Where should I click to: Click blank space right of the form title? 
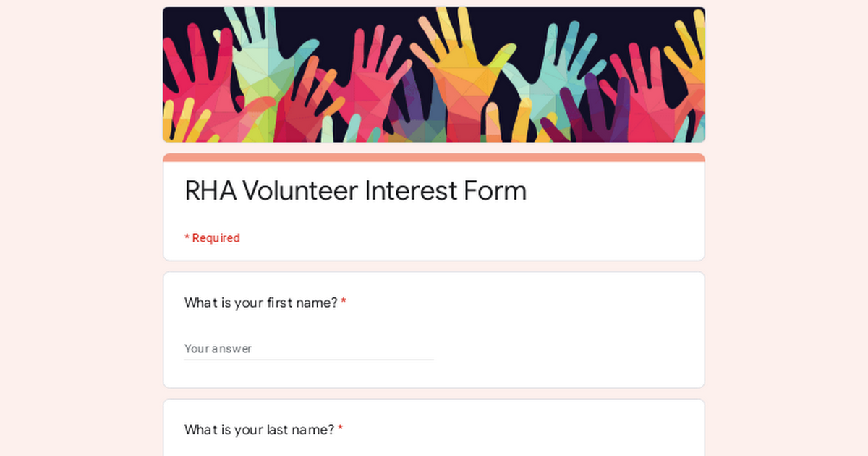tap(615, 192)
